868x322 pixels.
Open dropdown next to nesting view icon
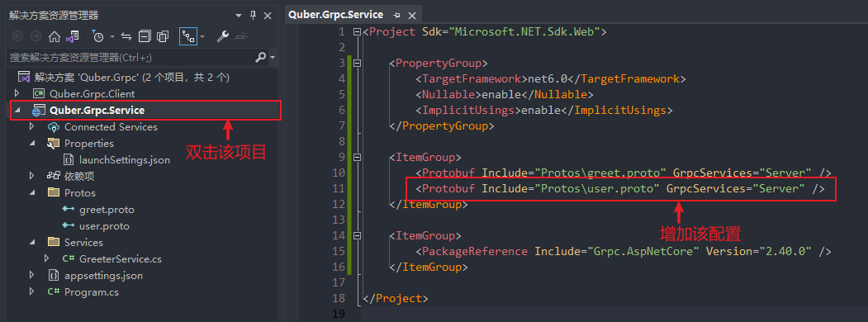click(202, 37)
